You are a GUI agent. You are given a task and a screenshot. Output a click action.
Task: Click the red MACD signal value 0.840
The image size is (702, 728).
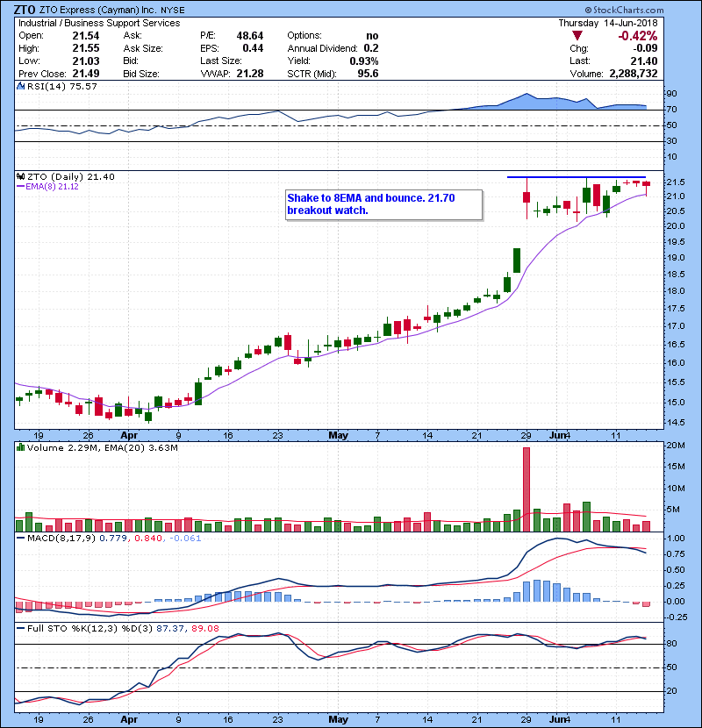click(148, 539)
